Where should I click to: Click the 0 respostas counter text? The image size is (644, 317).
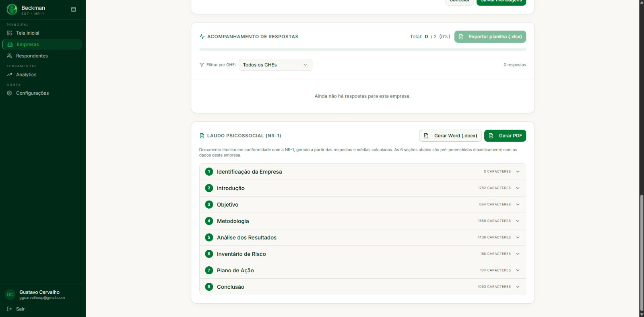pos(515,65)
